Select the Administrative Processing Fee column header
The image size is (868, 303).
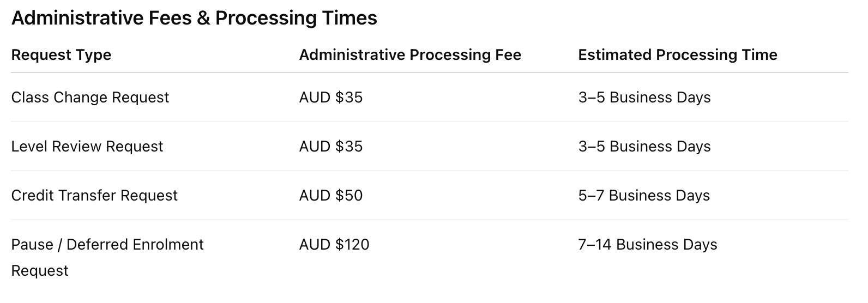[410, 55]
